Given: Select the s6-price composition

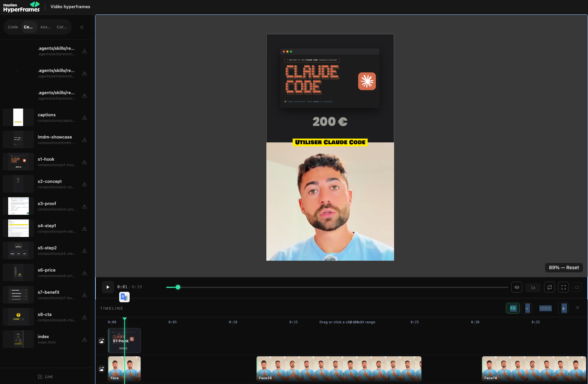Looking at the screenshot, I should (46, 273).
